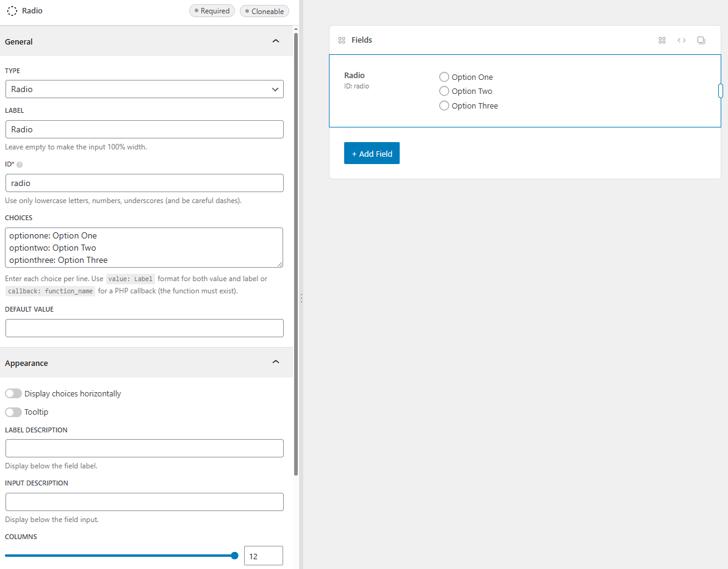
Task: Turn on the Tooltip switch
Action: pos(13,412)
